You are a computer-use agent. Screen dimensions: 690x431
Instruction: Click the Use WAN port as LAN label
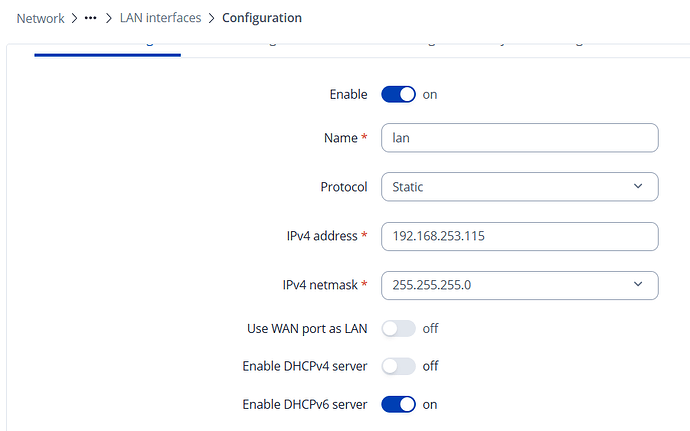306,328
